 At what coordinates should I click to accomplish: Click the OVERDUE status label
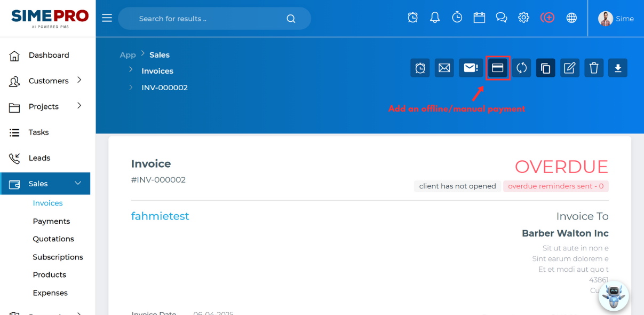click(x=561, y=167)
